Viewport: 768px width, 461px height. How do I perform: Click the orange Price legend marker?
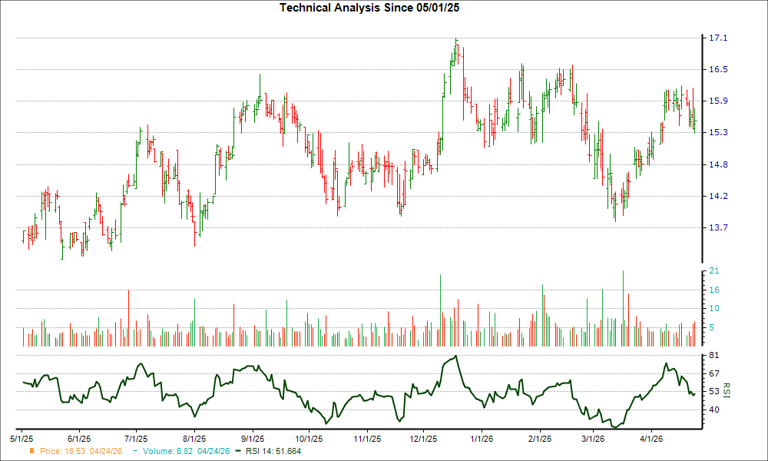[x=32, y=451]
